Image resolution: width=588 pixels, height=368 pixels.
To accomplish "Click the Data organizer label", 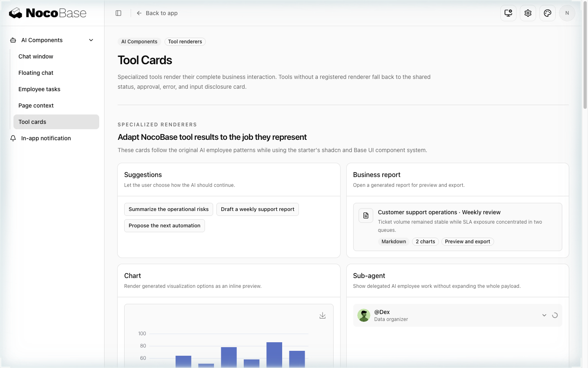I will click(x=391, y=319).
